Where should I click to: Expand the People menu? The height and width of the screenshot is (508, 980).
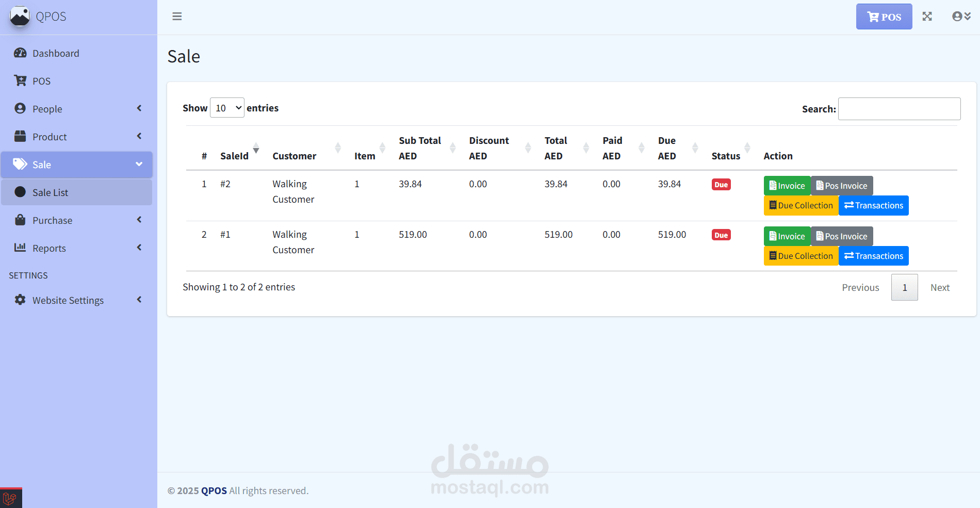pyautogui.click(x=76, y=109)
